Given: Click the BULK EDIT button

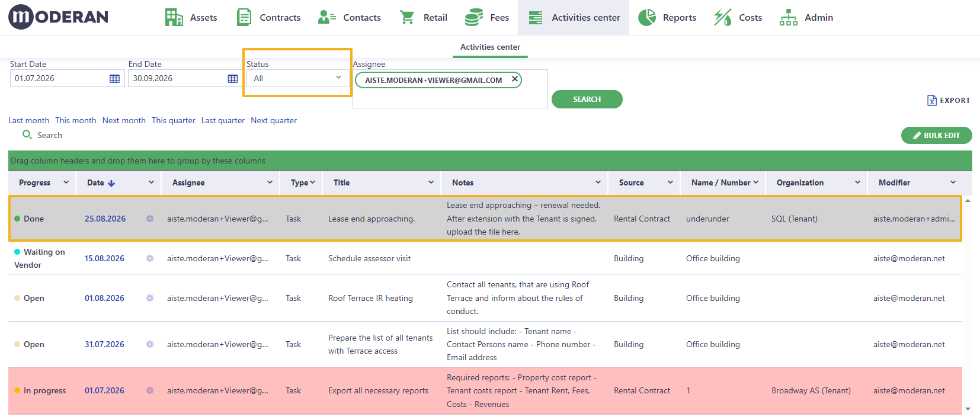Looking at the screenshot, I should [x=936, y=136].
